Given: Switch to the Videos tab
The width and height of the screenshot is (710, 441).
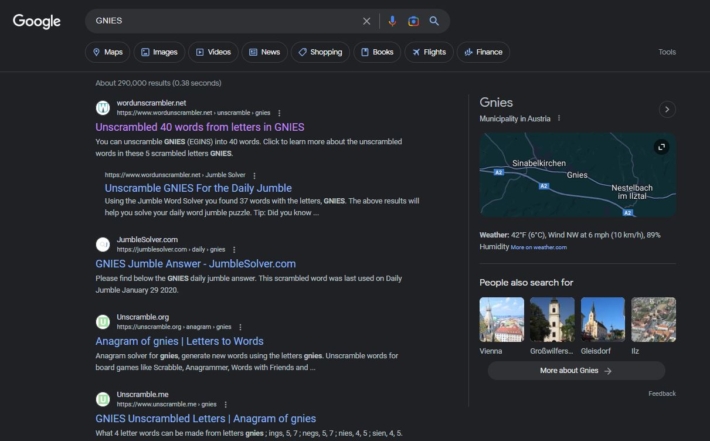Looking at the screenshot, I should 213,52.
